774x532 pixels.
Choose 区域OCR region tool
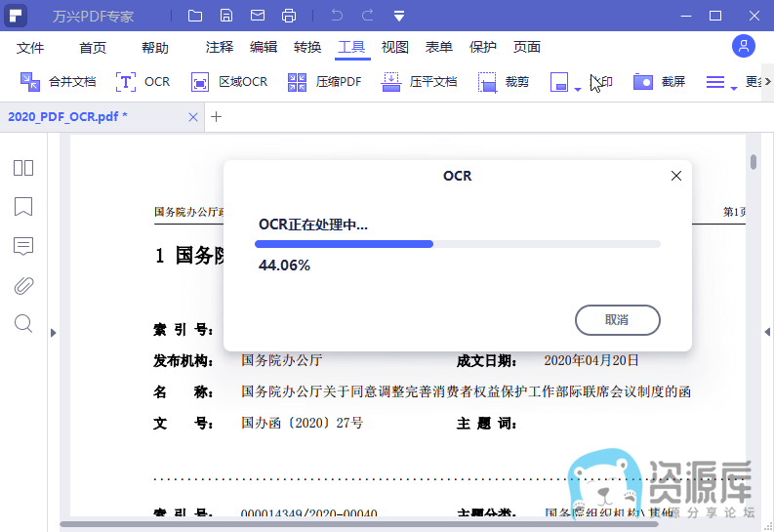229,82
